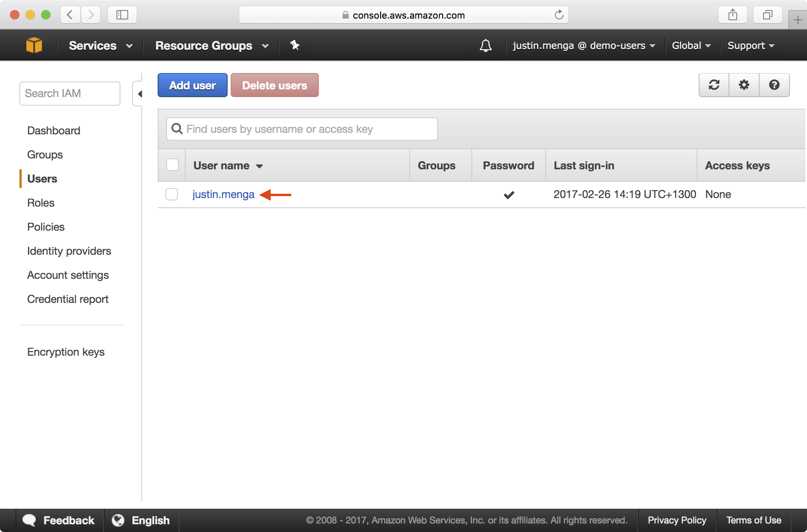Toggle the select all users checkbox
Viewport: 807px width, 532px height.
[172, 165]
